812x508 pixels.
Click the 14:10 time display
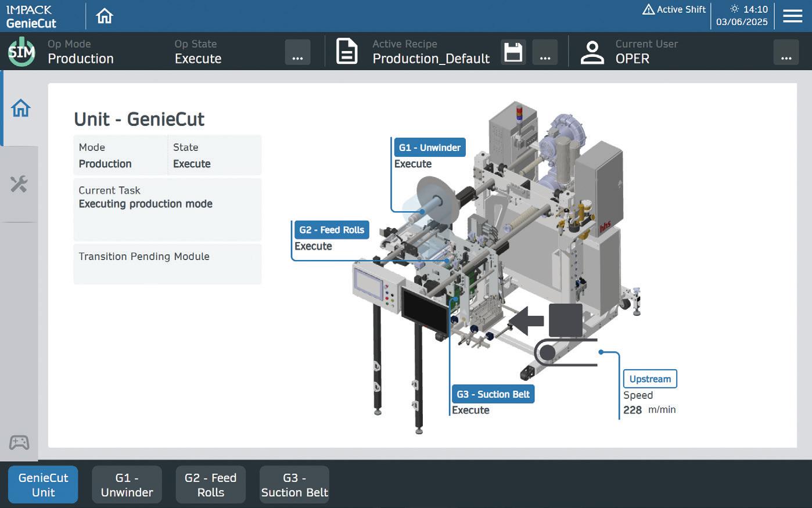(756, 9)
